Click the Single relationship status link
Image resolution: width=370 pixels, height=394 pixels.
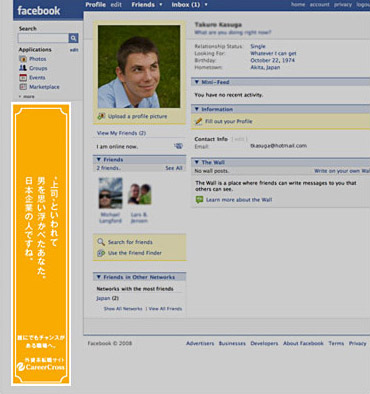pyautogui.click(x=258, y=46)
